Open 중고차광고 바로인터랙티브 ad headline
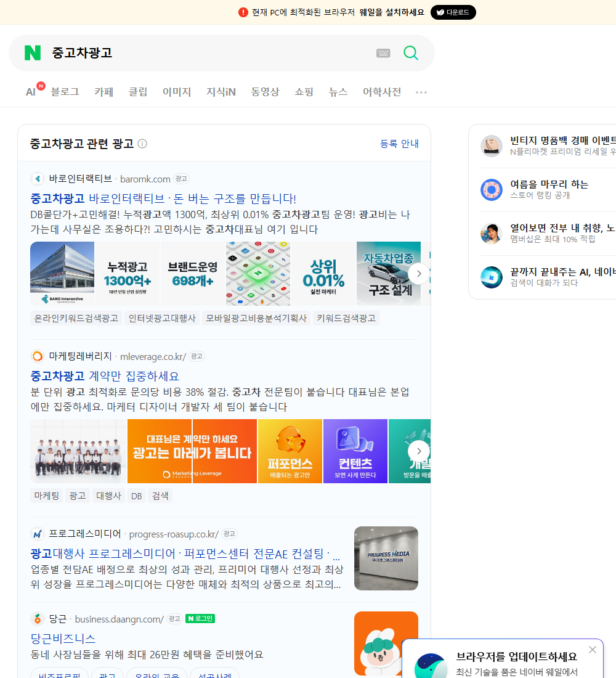The image size is (616, 678). (x=163, y=198)
